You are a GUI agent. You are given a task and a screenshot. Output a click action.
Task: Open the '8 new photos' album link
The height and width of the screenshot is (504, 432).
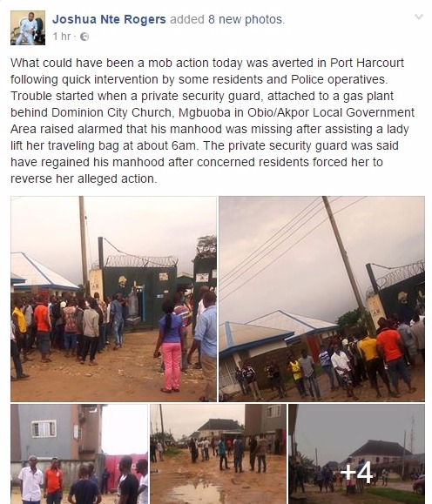click(246, 19)
